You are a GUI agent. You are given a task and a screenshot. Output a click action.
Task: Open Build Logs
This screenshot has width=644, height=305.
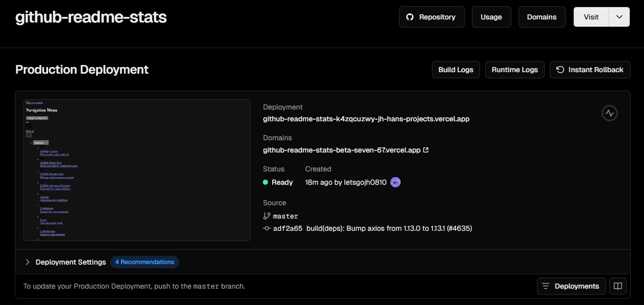coord(455,70)
